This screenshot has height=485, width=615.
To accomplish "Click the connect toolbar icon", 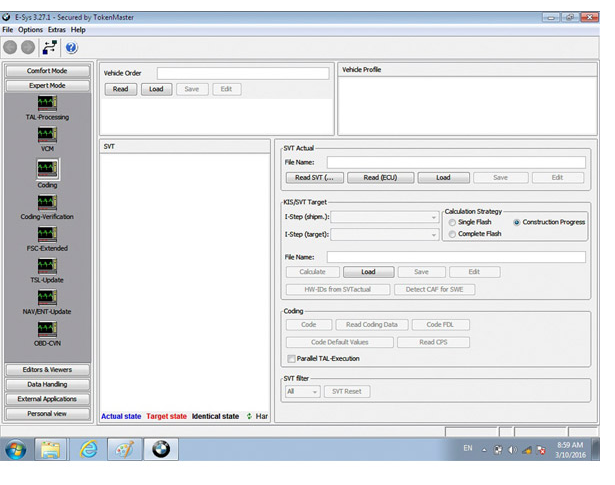I will coord(49,47).
